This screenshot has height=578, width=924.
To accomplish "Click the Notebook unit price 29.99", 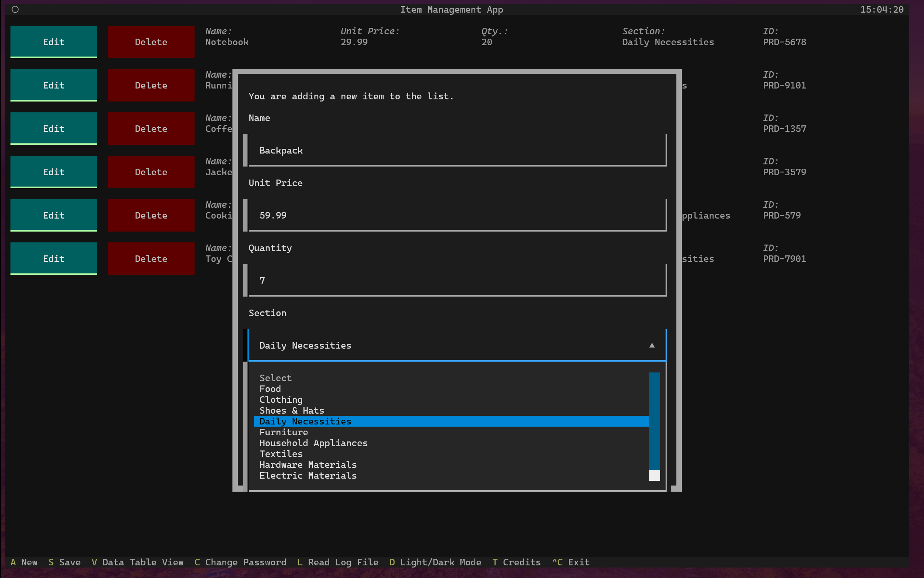I will [354, 42].
